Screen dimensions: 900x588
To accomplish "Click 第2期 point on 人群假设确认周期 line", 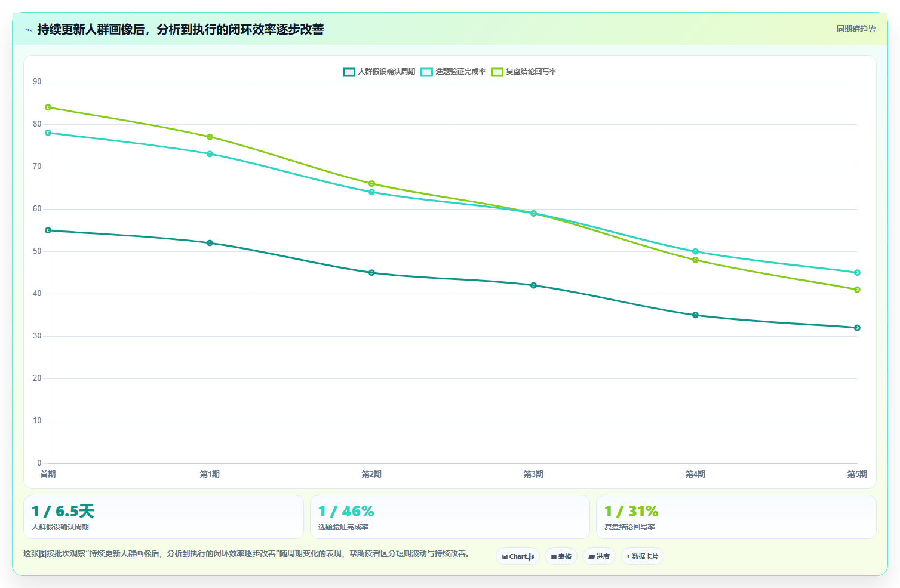I will [371, 273].
